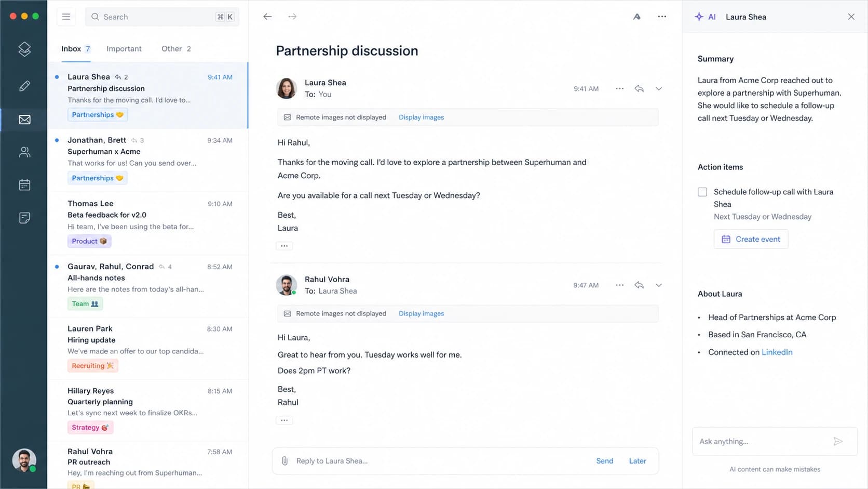868x489 pixels.
Task: Open thread more options ellipsis in header
Action: tap(662, 17)
